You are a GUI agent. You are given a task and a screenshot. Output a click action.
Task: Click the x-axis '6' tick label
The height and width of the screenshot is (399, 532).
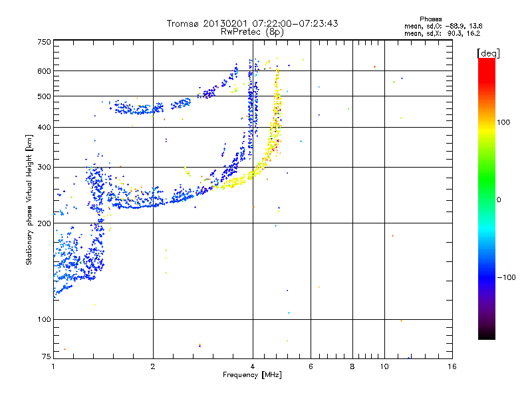coord(311,366)
